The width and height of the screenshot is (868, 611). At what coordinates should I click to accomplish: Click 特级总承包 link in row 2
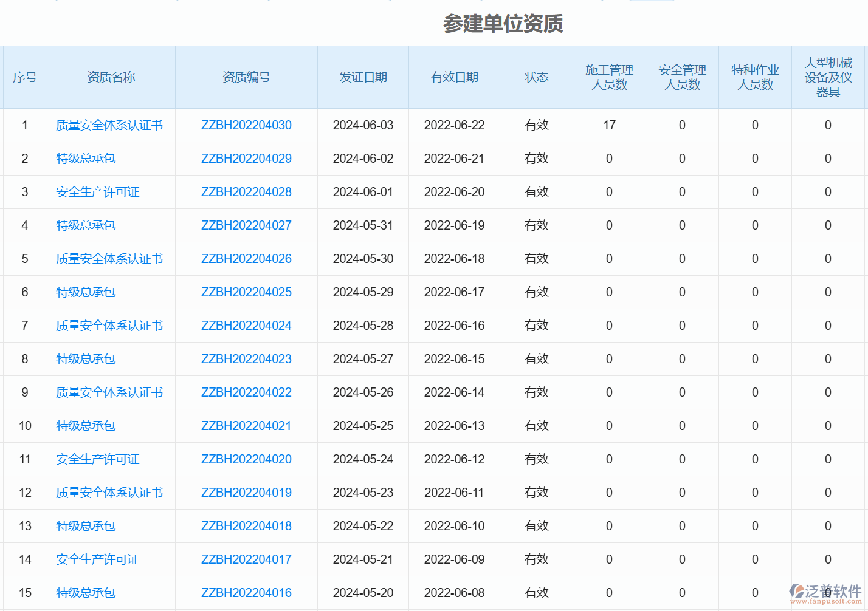point(86,159)
